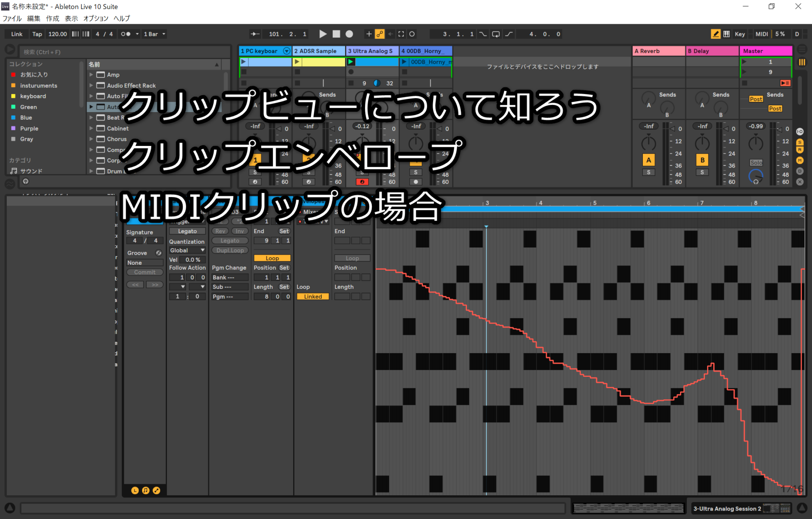Click the transport Play button
The width and height of the screenshot is (812, 519).
coord(323,34)
